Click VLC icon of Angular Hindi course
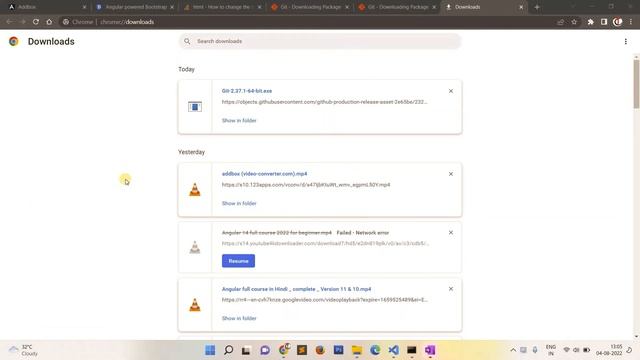The height and width of the screenshot is (360, 640). (195, 304)
